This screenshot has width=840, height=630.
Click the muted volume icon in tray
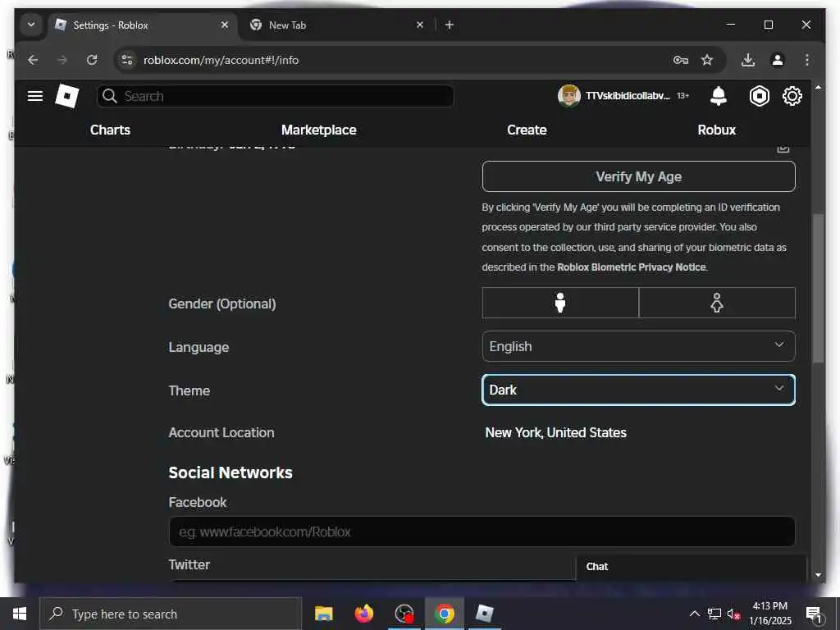coord(733,614)
